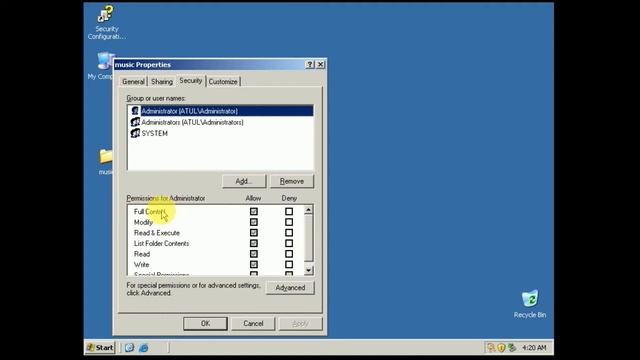Close the music Properties dialog
This screenshot has width=640, height=360.
(x=321, y=64)
